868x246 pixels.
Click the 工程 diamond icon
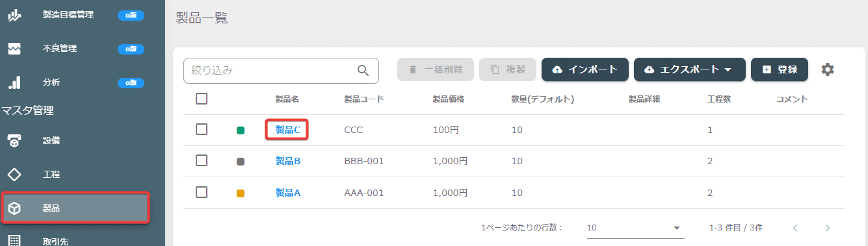(14, 175)
